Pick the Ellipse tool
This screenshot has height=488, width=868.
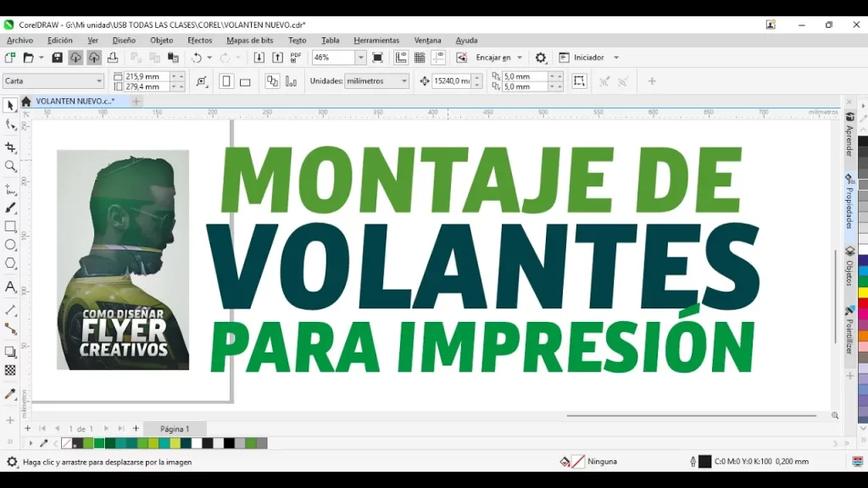coord(10,245)
